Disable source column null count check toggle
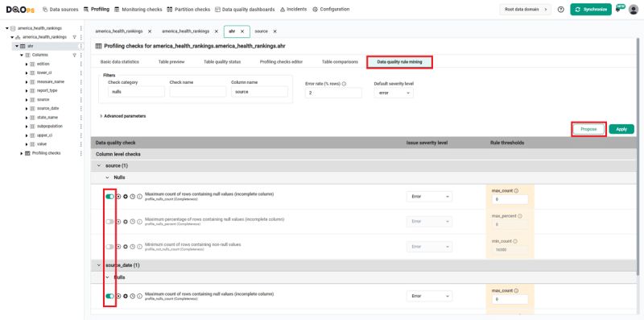 (109, 197)
